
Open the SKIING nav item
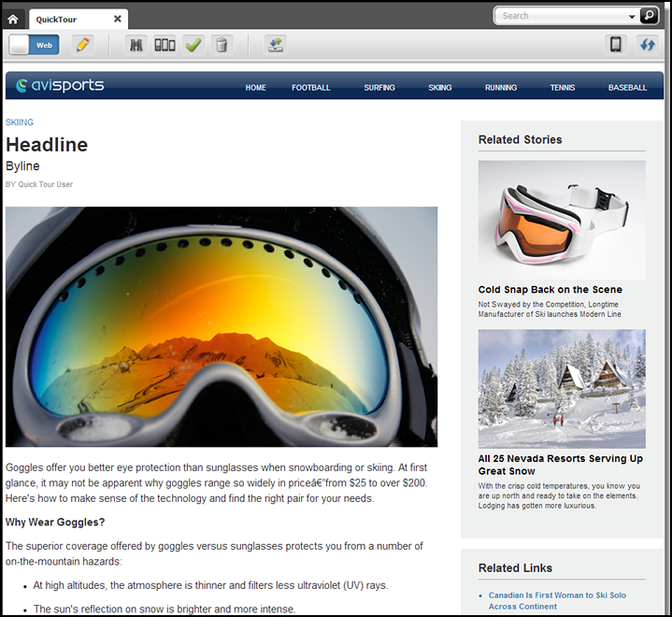pyautogui.click(x=440, y=88)
